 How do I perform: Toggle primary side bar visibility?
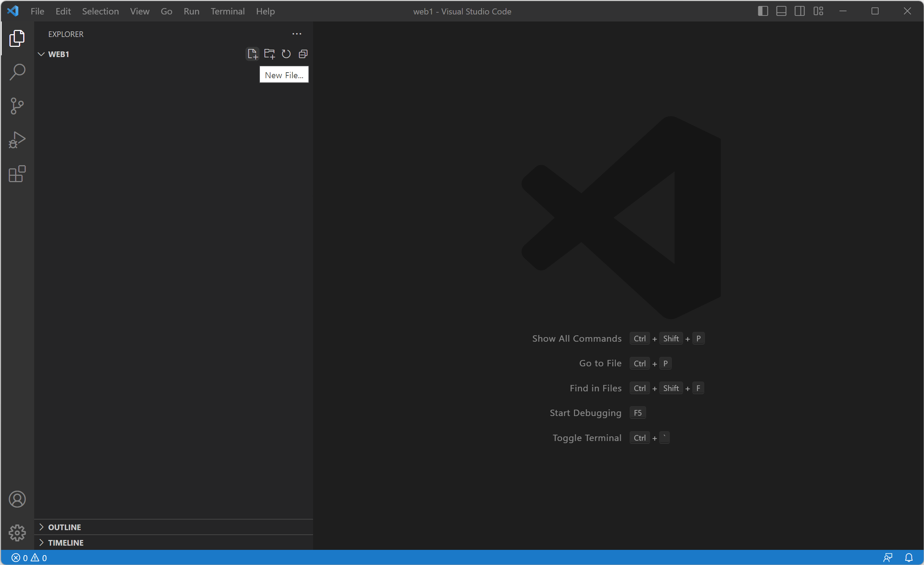click(763, 11)
